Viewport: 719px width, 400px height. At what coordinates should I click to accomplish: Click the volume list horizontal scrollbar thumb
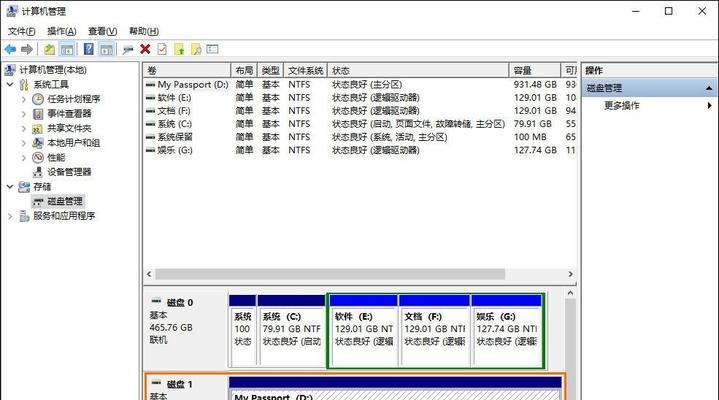[330, 274]
